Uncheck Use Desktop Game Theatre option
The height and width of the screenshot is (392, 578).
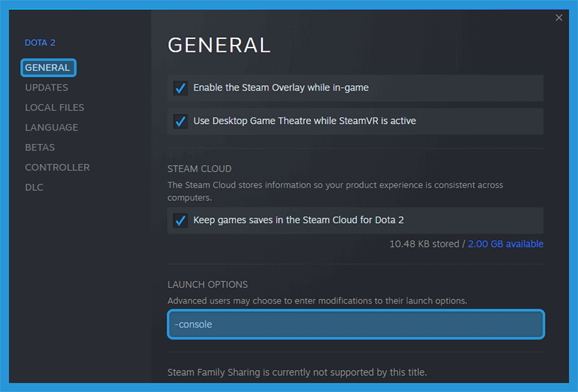(181, 121)
